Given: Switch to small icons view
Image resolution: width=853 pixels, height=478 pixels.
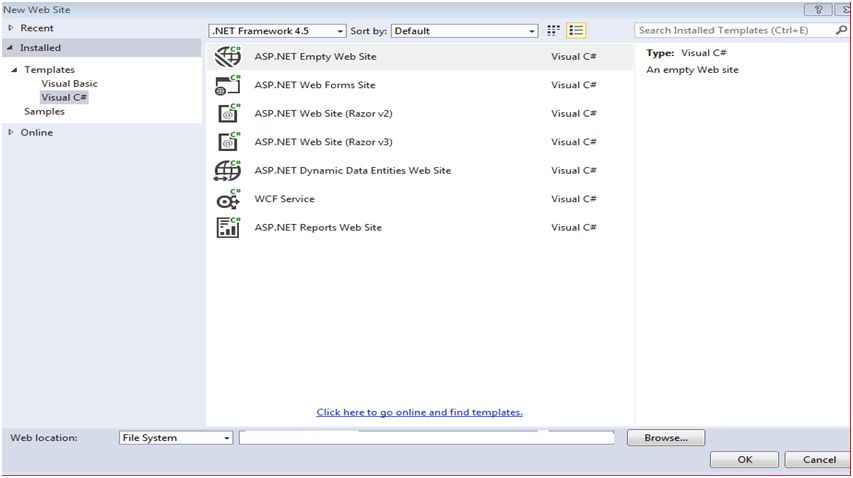Looking at the screenshot, I should pos(553,31).
